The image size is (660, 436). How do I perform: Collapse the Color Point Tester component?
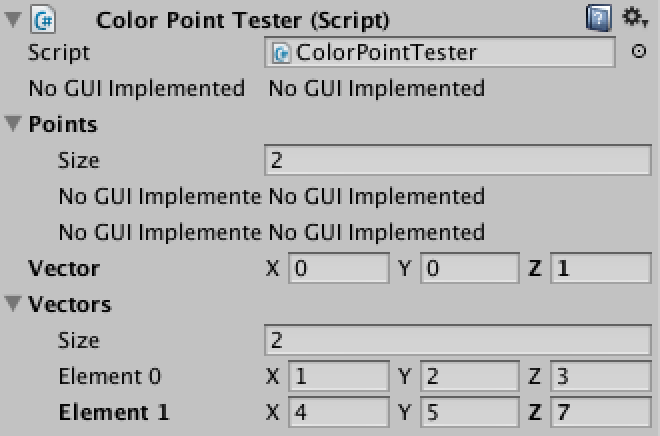tap(13, 19)
